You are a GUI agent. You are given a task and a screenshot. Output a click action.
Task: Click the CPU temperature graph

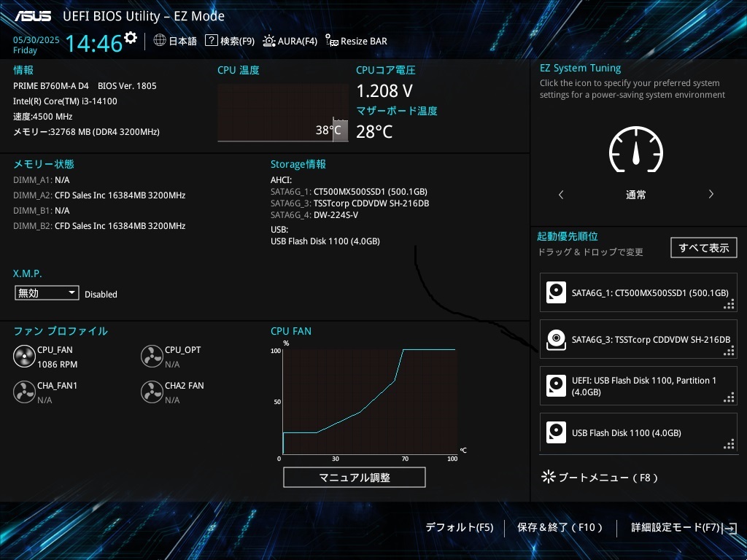point(283,113)
